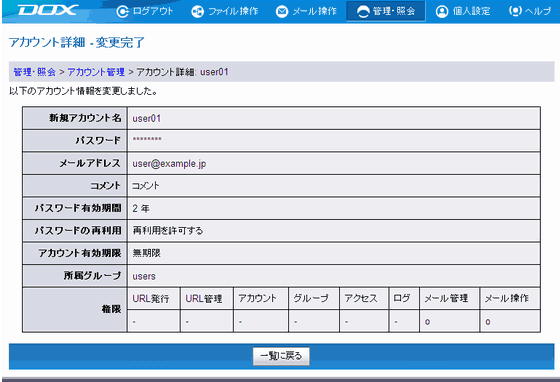Click the アクセス permission header
Image resolution: width=560 pixels, height=382 pixels.
point(361,298)
